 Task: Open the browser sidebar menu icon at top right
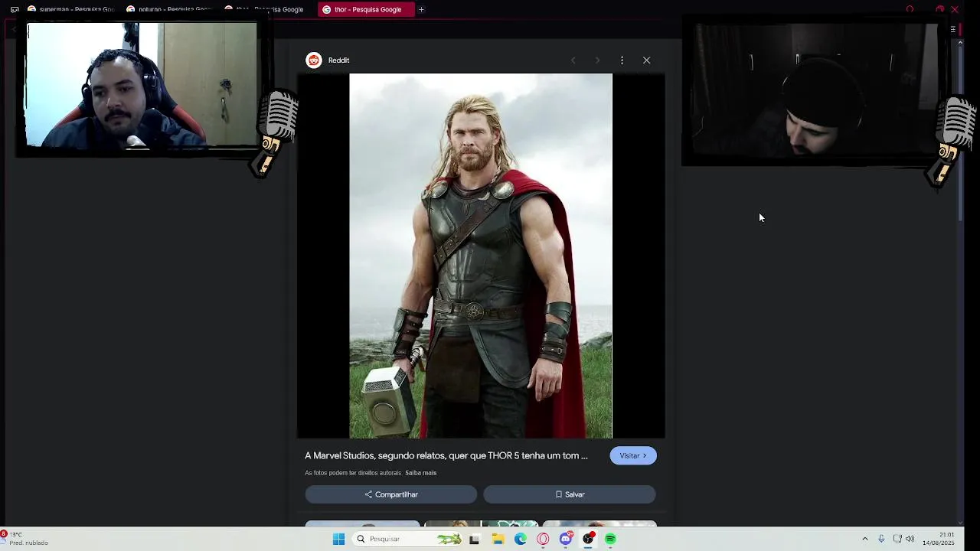point(952,29)
